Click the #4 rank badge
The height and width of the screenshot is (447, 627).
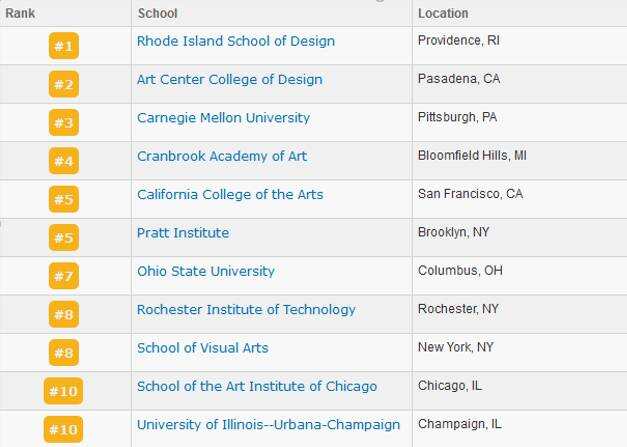pyautogui.click(x=64, y=161)
